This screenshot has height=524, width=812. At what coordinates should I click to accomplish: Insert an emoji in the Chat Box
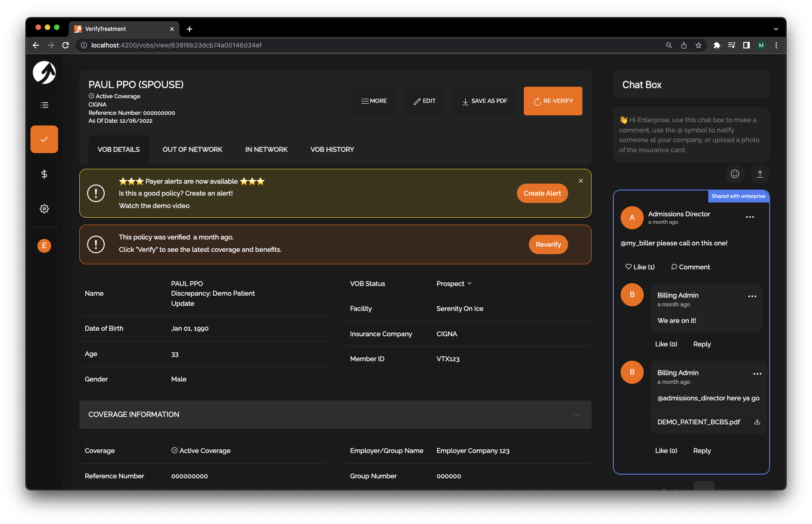pyautogui.click(x=735, y=174)
